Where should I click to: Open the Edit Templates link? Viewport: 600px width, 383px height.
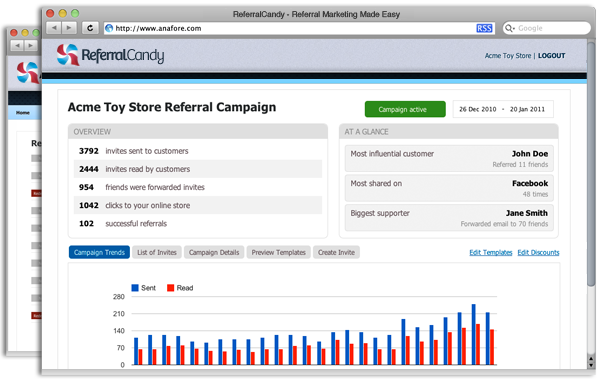491,253
